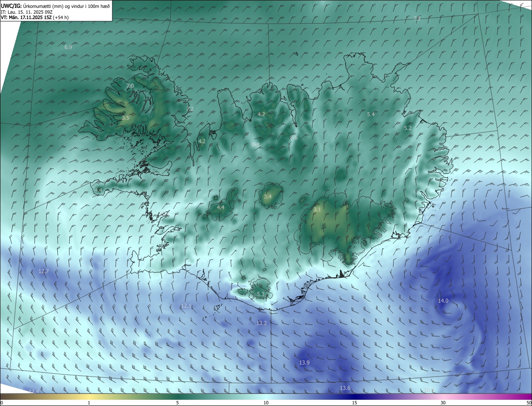Screen dimensions: 532x406
Task: Select the 7.3 value label on the map
Action: coord(417,19)
